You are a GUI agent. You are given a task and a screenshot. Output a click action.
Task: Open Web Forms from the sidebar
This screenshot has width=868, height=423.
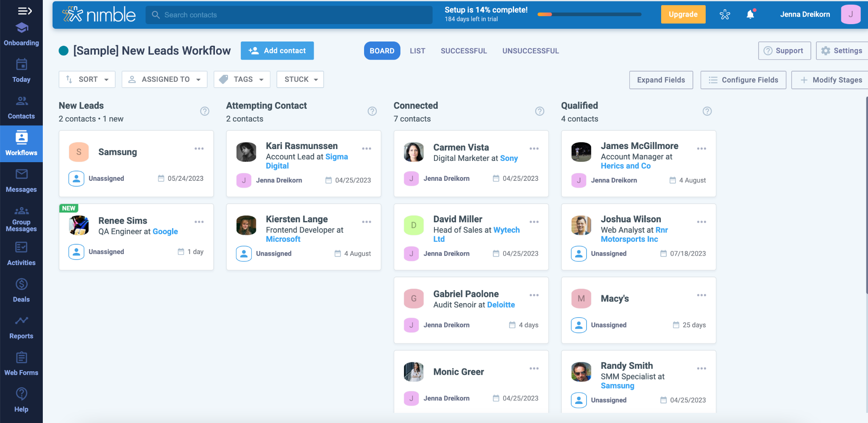coord(21,364)
